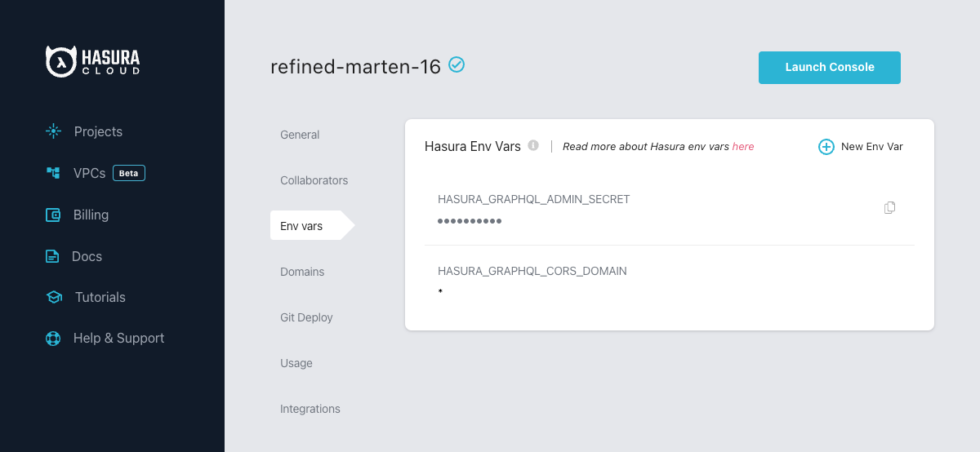Open the Git Deploy tab

point(306,317)
